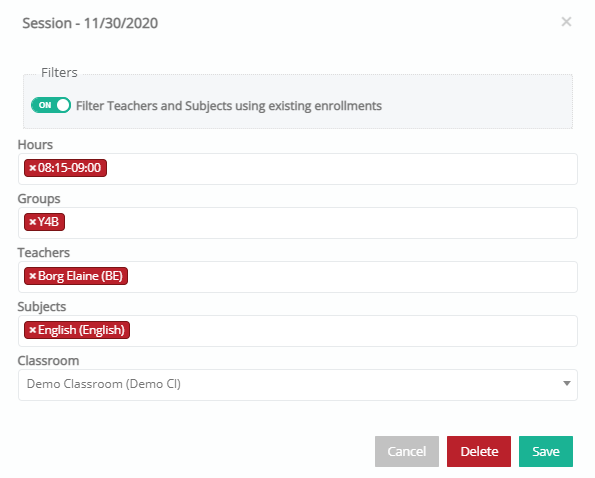
Task: Click the filter Teachers and Subjects label
Action: [229, 106]
